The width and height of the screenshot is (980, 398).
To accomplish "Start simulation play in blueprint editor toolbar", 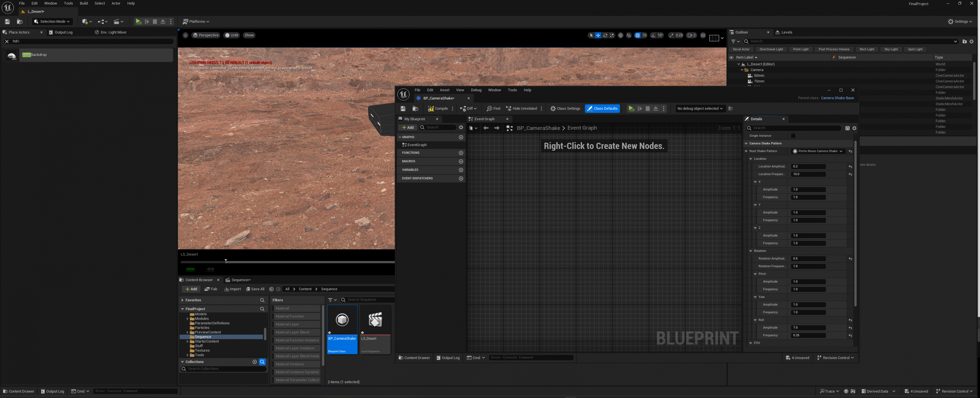I will pos(631,109).
